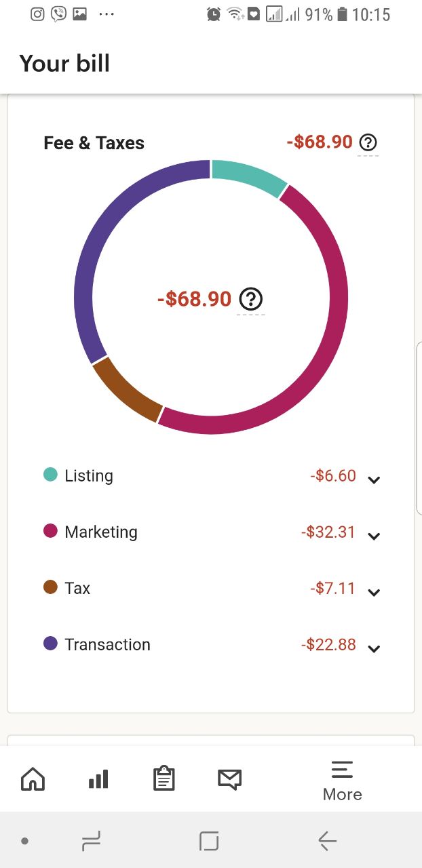Tap the help icon inside the donut chart
The image size is (422, 868).
pyautogui.click(x=251, y=298)
